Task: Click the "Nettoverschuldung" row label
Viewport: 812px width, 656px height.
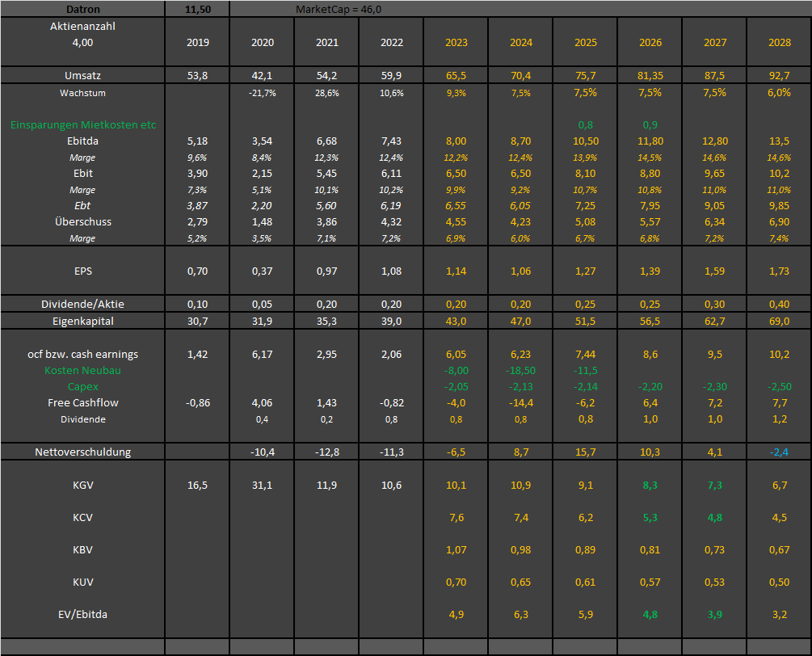Action: (x=83, y=452)
